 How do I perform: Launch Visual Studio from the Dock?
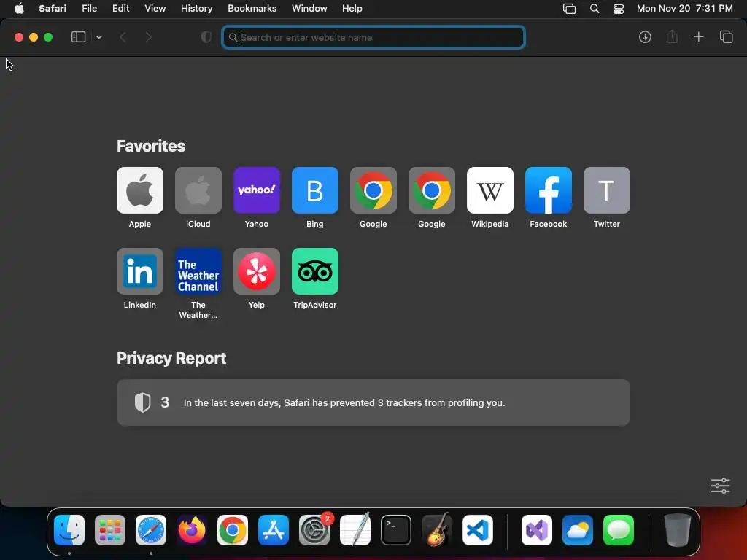(x=537, y=529)
